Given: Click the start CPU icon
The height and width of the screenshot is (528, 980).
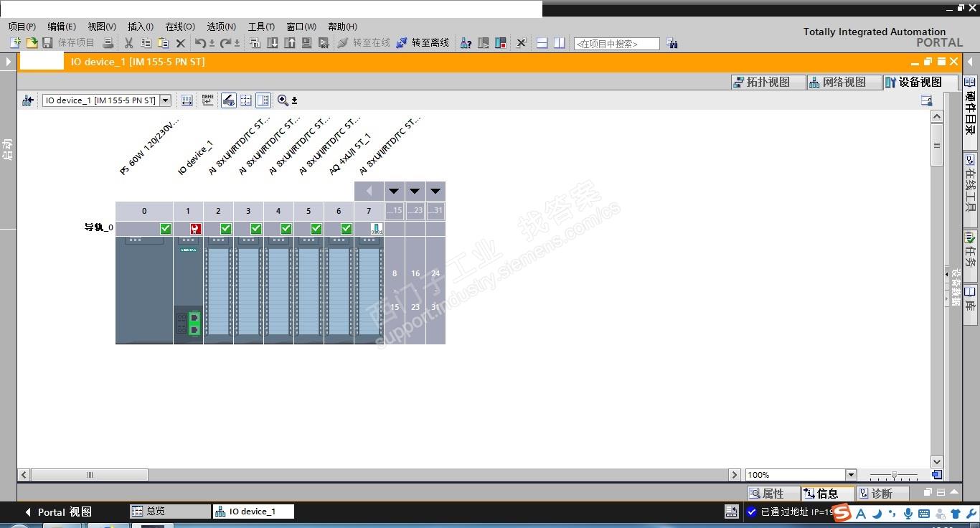Looking at the screenshot, I should point(484,43).
